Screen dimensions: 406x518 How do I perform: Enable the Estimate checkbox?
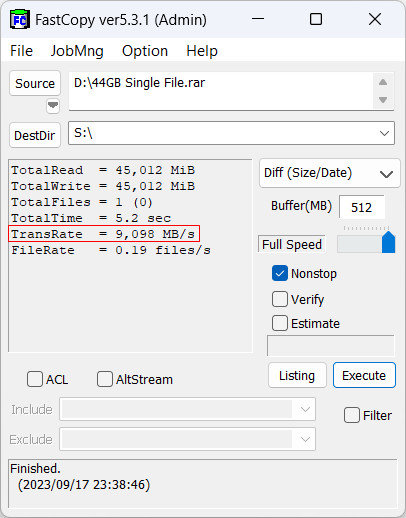click(280, 323)
